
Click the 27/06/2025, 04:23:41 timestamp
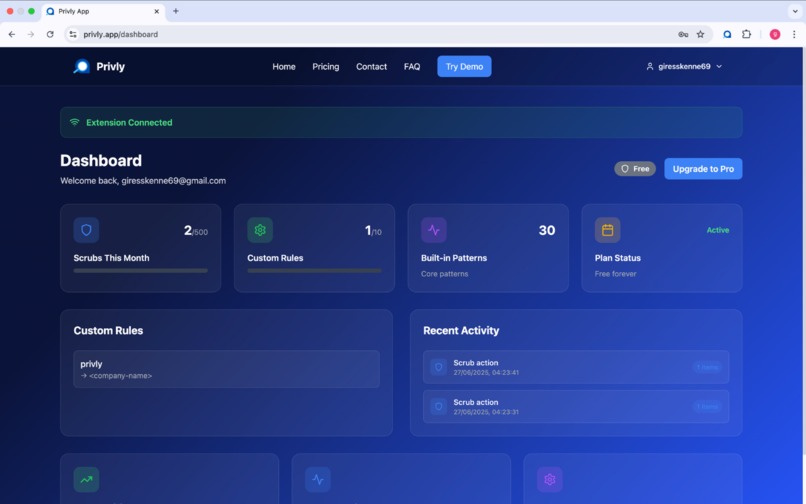486,372
